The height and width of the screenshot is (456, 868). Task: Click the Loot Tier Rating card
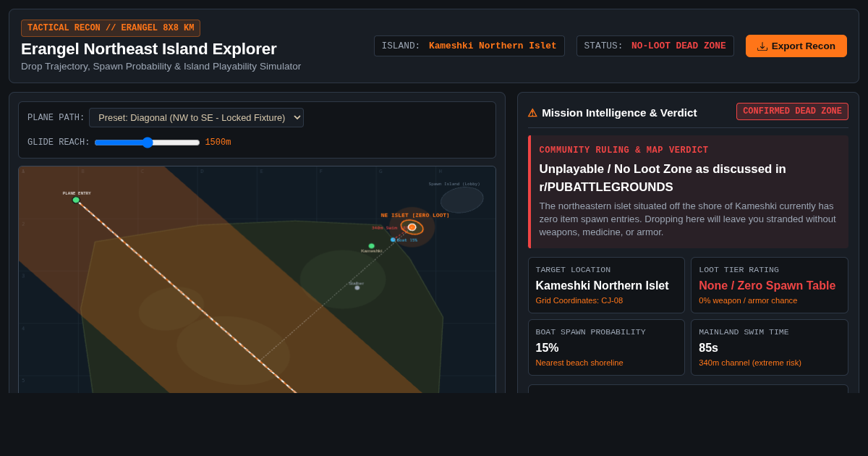pos(770,285)
